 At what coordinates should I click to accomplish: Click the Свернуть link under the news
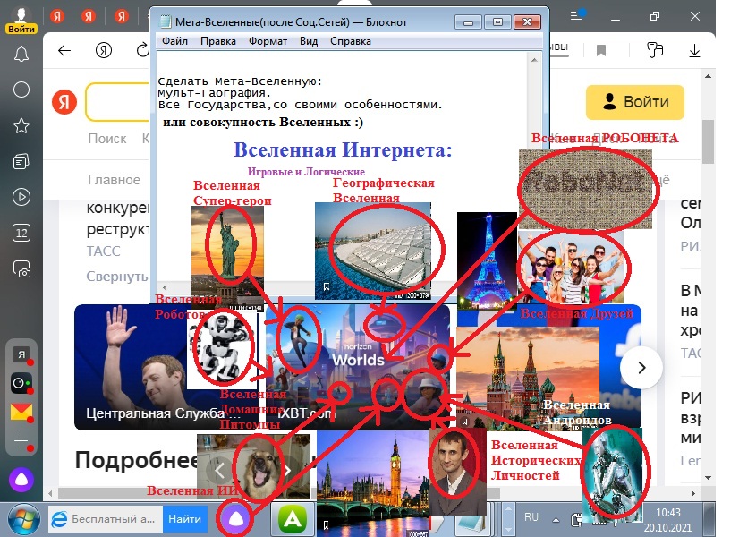pyautogui.click(x=117, y=276)
